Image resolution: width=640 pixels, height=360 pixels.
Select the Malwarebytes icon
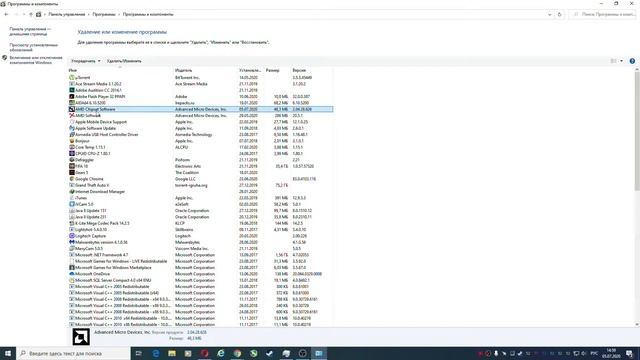click(72, 242)
